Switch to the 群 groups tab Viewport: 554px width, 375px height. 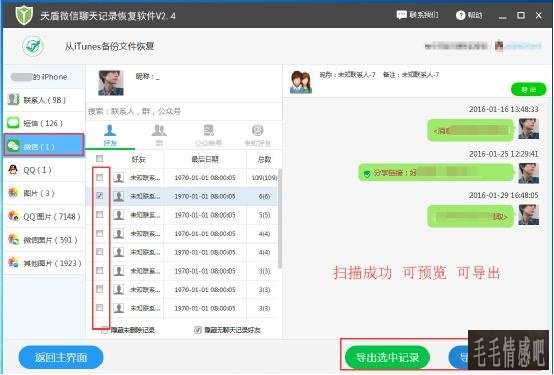click(159, 135)
